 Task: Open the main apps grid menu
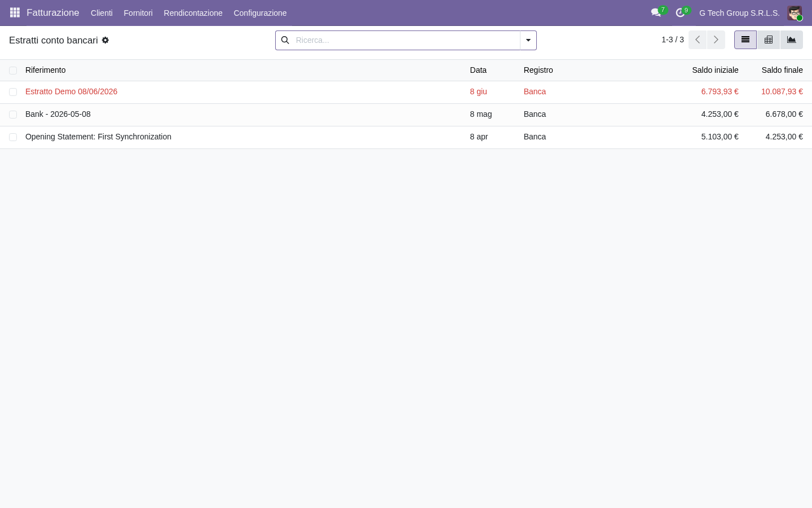[x=15, y=12]
